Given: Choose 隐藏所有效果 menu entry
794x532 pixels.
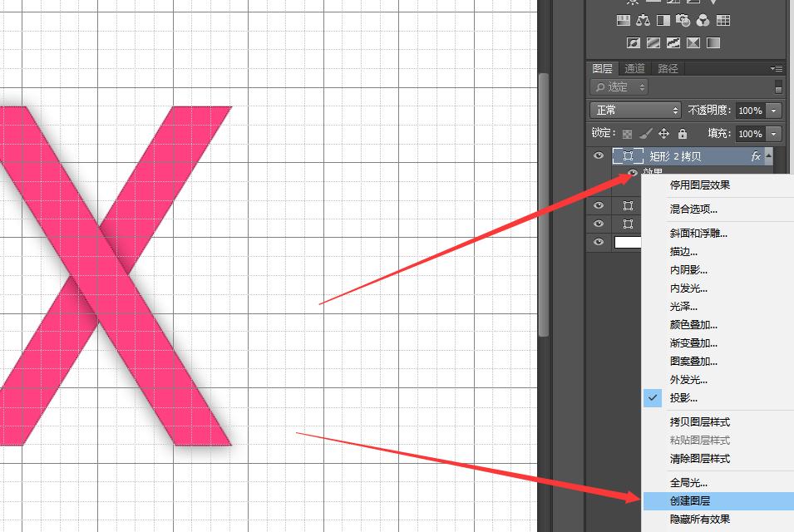Looking at the screenshot, I should point(718,520).
